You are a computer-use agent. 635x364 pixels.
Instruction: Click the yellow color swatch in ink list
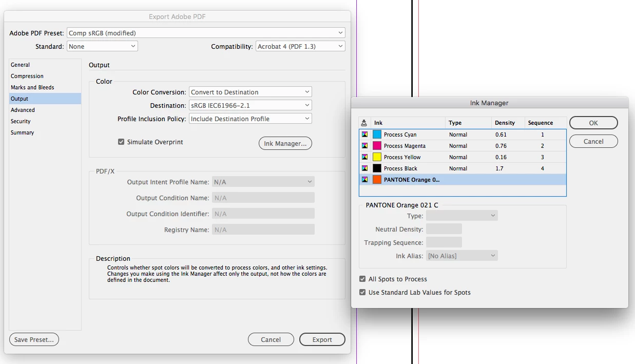coord(377,157)
